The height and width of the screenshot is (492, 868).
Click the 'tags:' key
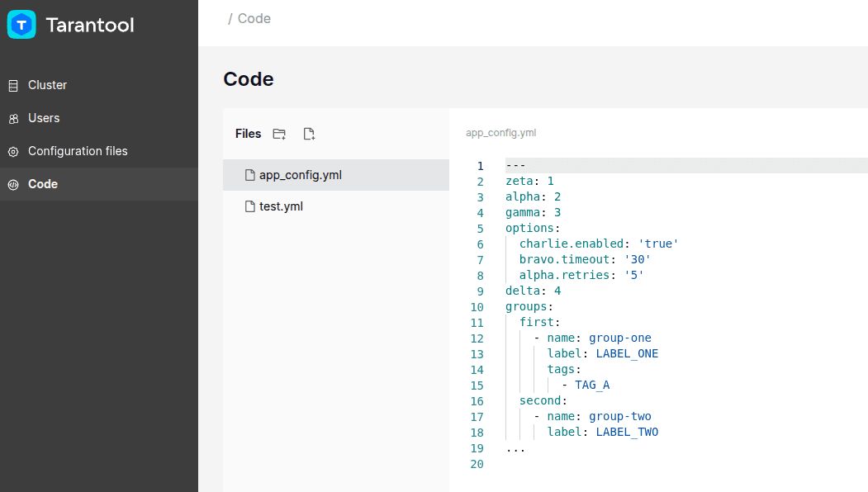point(564,369)
